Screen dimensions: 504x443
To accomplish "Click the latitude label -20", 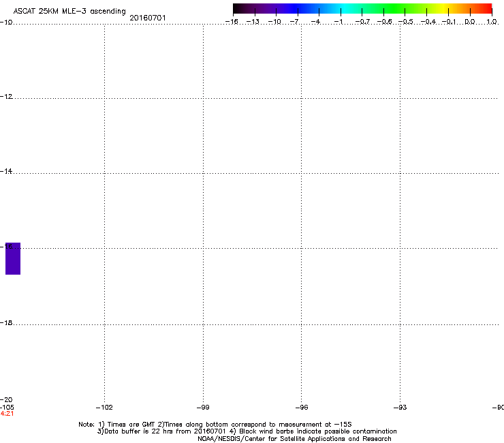I will 6,400.
